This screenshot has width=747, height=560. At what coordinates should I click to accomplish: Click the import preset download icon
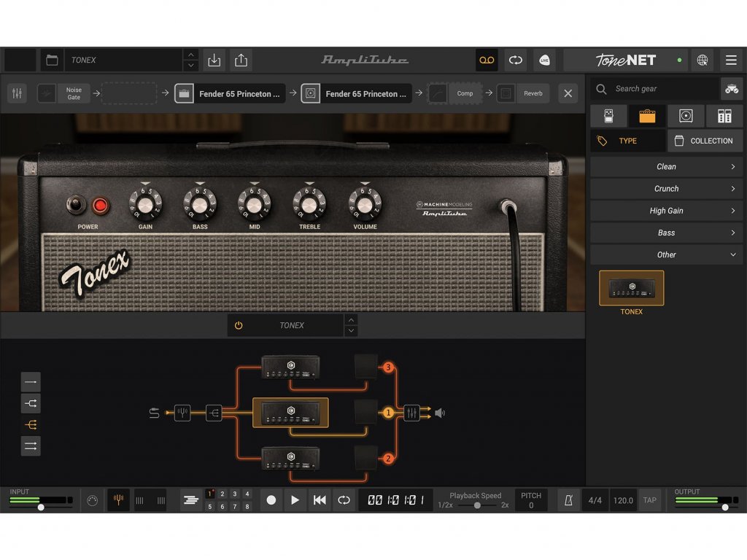click(214, 60)
